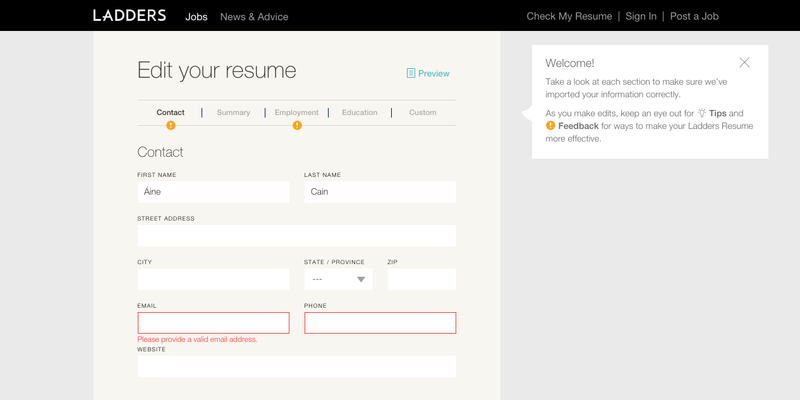This screenshot has width=800, height=400.
Task: Click the Check My Resume link
Action: pos(569,16)
